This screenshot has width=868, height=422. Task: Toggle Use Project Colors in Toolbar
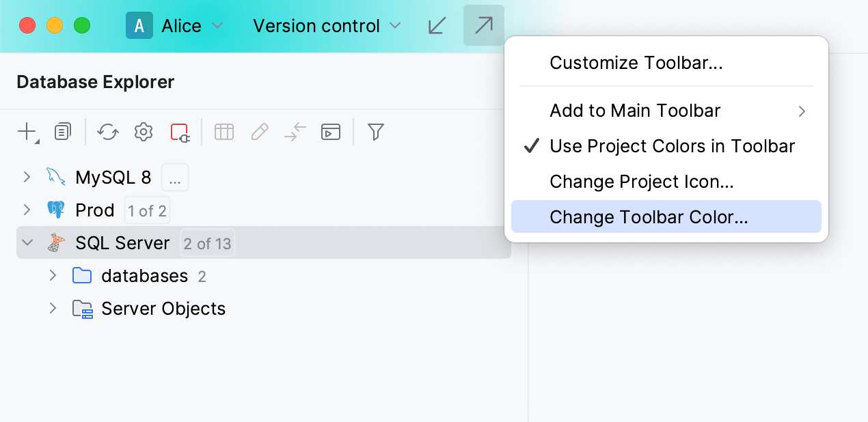tap(672, 146)
